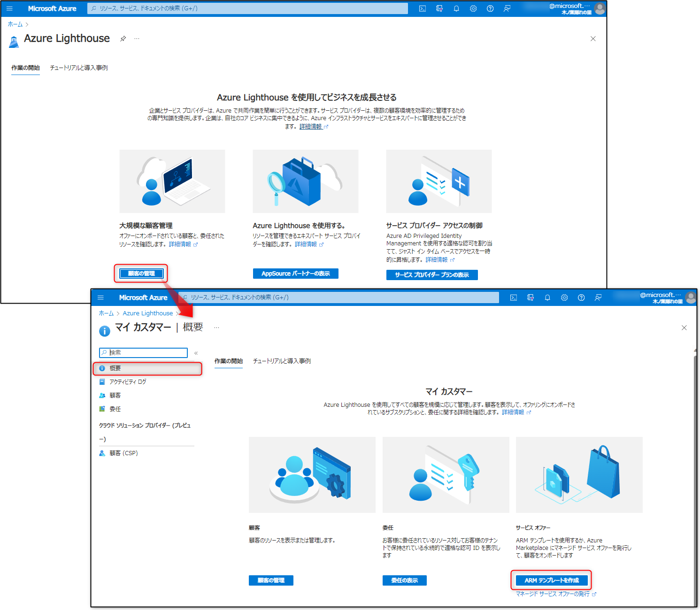The image size is (700, 610).
Task: Open settings gear in front window header
Action: tap(564, 297)
